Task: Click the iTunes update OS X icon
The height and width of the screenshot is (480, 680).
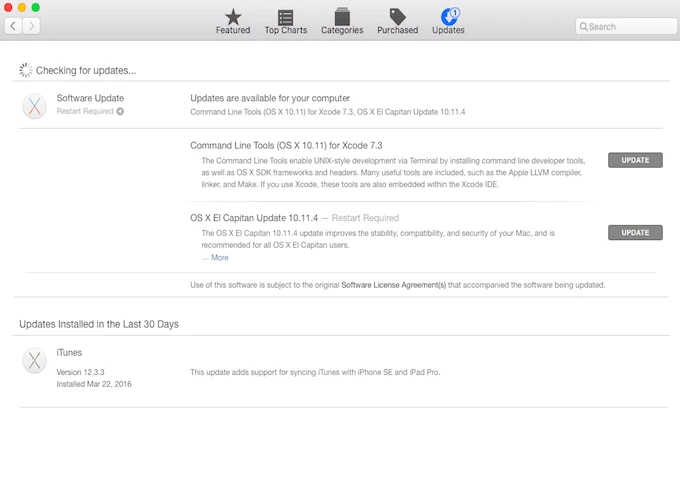Action: pyautogui.click(x=34, y=360)
